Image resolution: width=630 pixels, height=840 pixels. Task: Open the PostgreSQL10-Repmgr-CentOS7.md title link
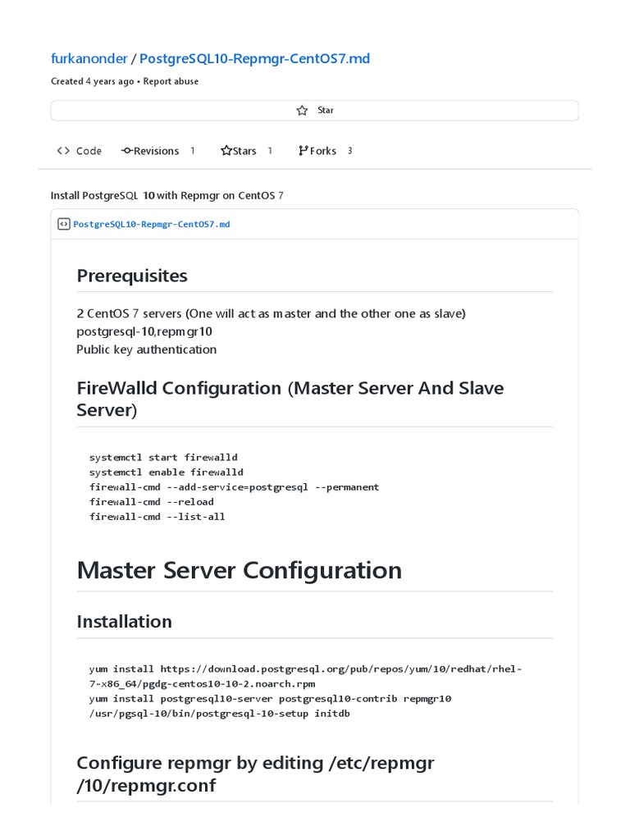[x=254, y=58]
